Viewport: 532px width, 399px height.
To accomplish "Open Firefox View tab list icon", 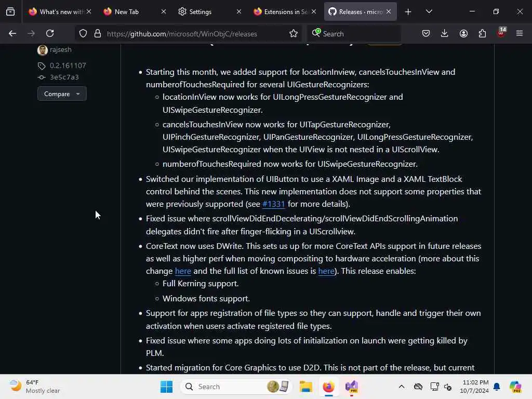I will tap(10, 11).
